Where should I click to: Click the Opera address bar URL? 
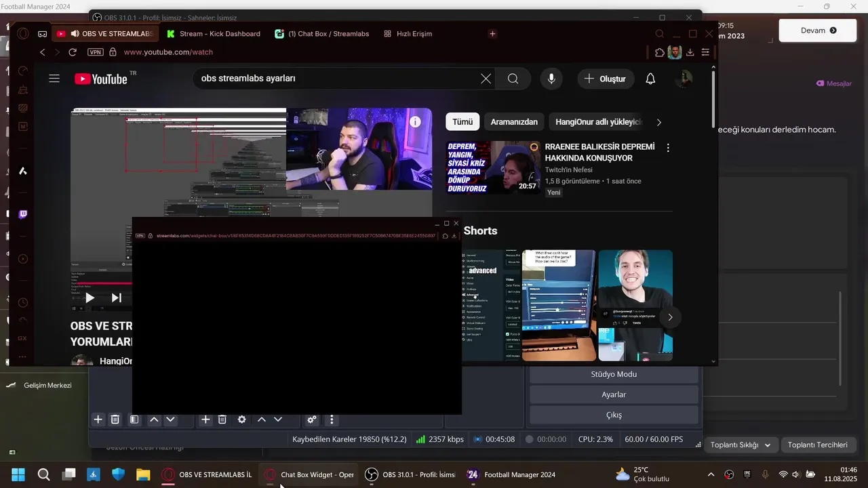point(168,52)
